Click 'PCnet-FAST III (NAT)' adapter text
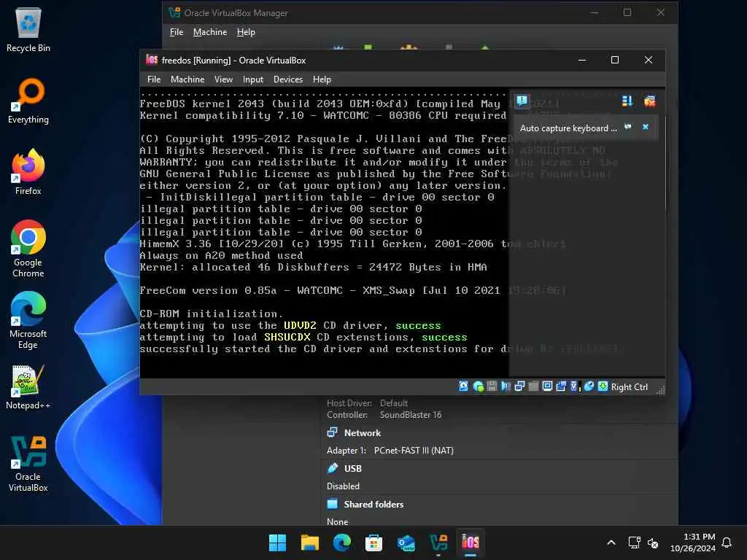747x560 pixels. point(414,451)
